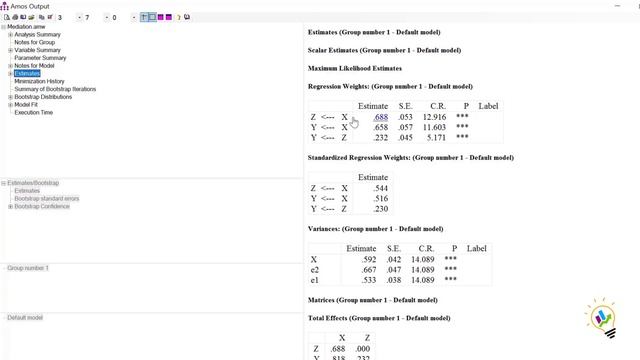Open the decimal places dropdown showing 3

click(x=79, y=18)
